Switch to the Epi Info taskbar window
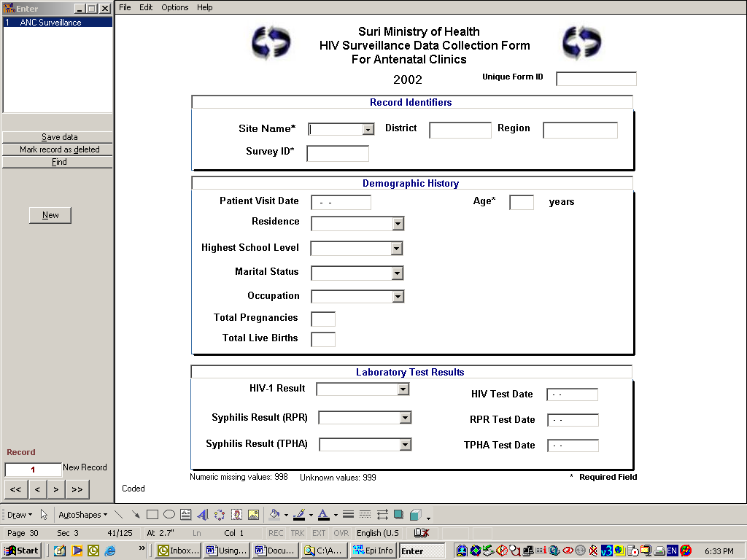Image resolution: width=747 pixels, height=560 pixels. tap(373, 551)
